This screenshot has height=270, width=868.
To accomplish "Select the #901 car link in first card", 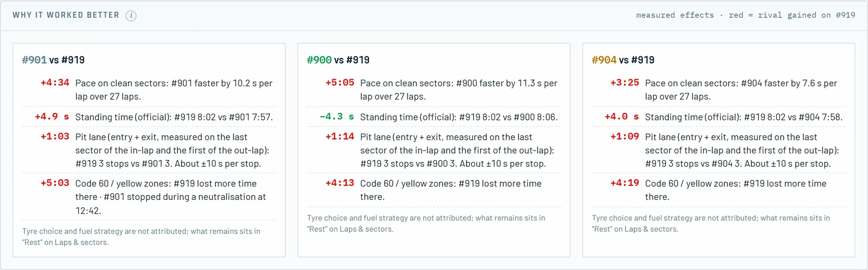I will pyautogui.click(x=34, y=60).
